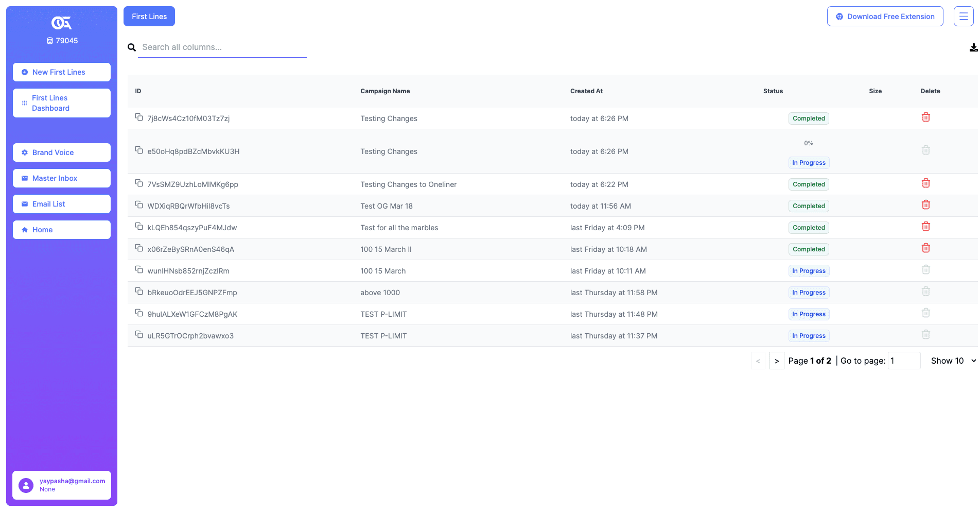Go to Home
Image resolution: width=980 pixels, height=512 pixels.
(x=62, y=230)
